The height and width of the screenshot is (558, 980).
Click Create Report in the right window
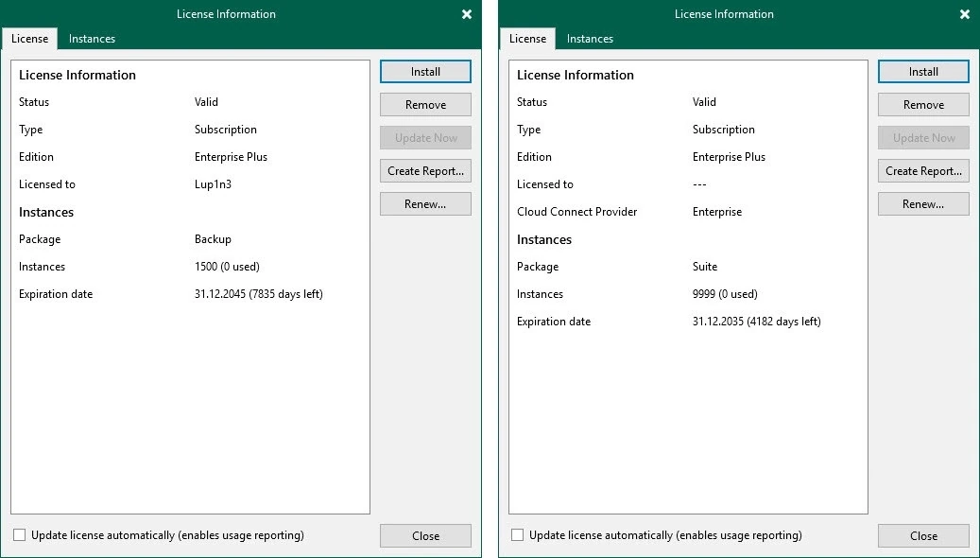point(923,171)
